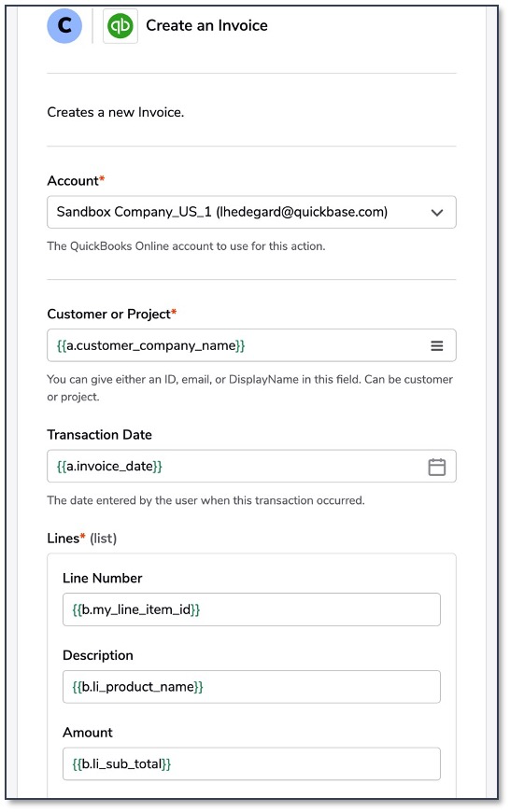Click the {{a.invoice_date}} token
This screenshot has height=812, width=510.
109,466
